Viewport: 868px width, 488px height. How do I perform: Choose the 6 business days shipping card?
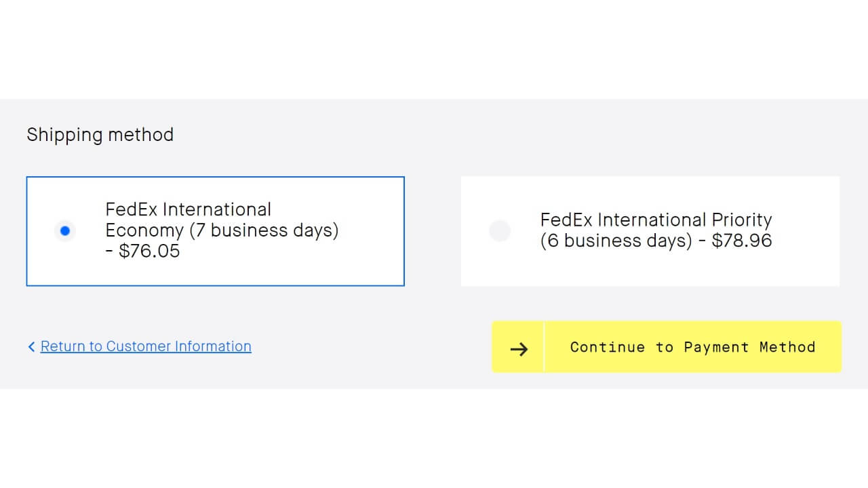650,231
